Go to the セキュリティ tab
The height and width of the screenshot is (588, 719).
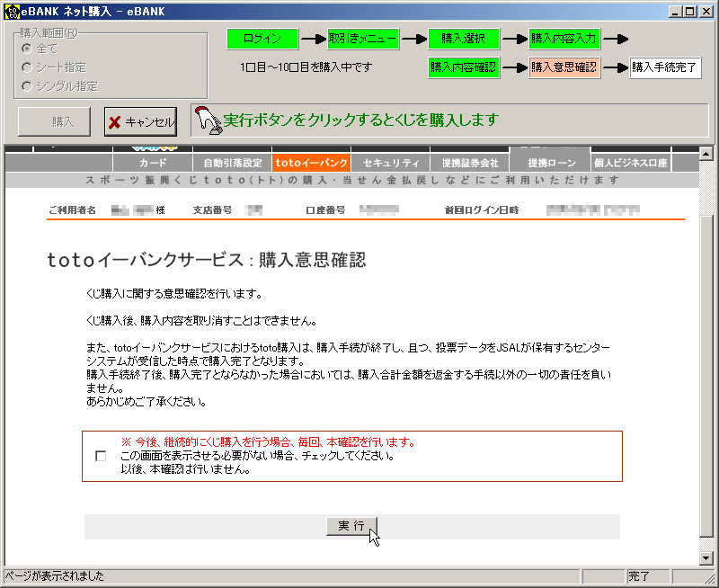390,163
